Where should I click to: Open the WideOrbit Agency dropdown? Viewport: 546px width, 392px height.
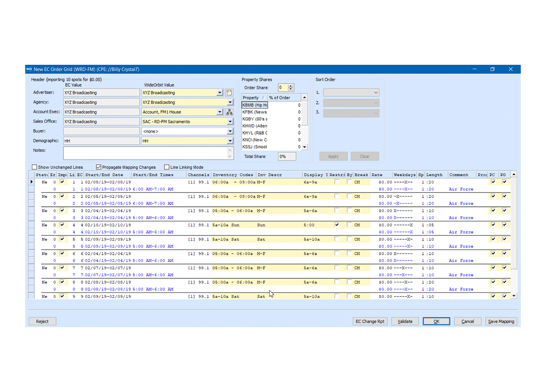click(230, 103)
